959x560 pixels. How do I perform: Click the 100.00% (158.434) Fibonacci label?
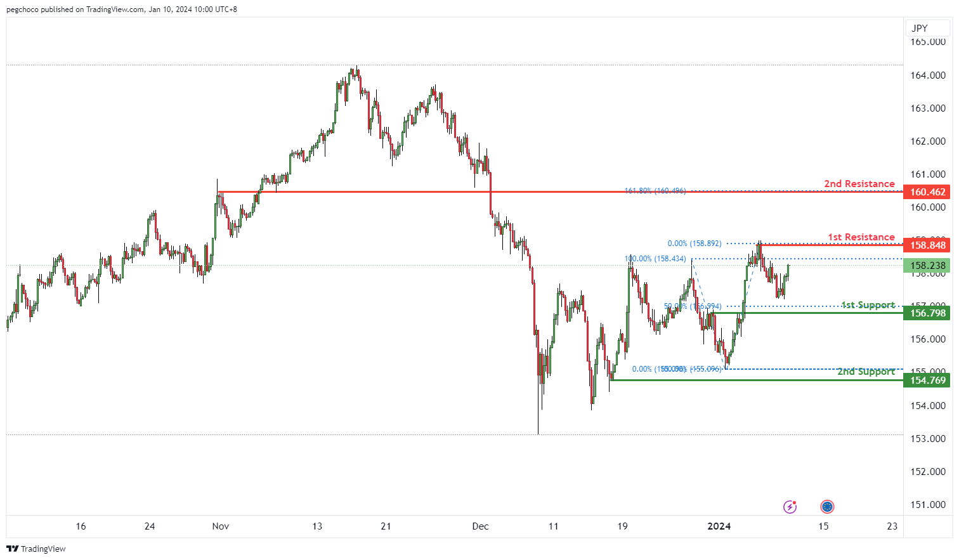tap(655, 259)
